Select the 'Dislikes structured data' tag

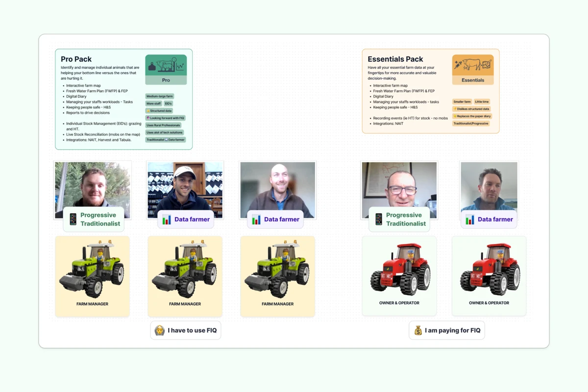tap(471, 109)
